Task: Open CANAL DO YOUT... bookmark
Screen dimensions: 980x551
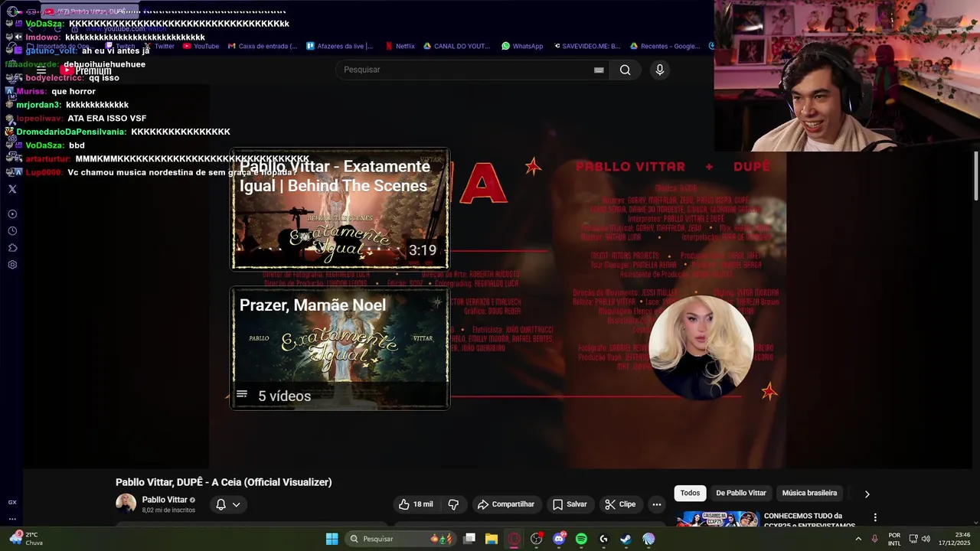Action: [457, 46]
